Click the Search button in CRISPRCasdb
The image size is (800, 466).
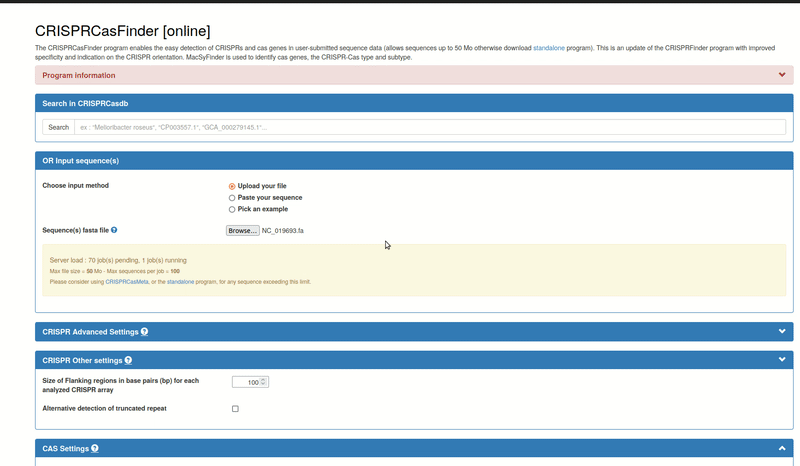click(x=59, y=128)
